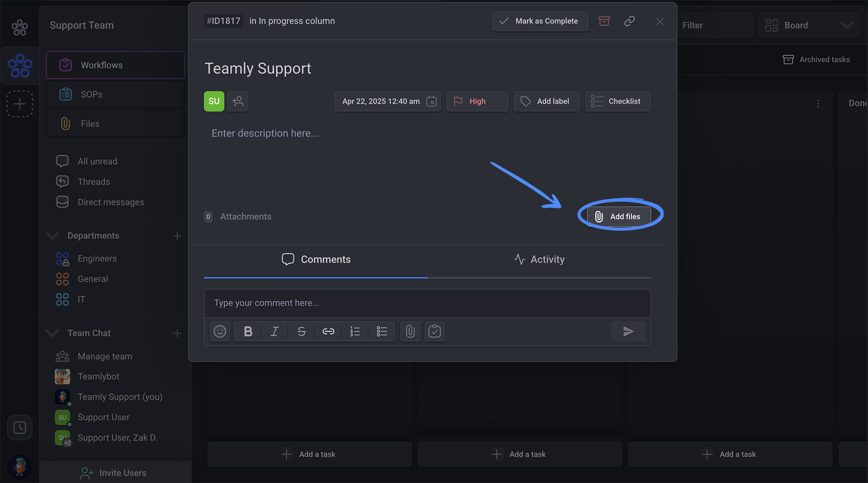The width and height of the screenshot is (868, 483).
Task: Insert task reference icon in comment
Action: 435,331
